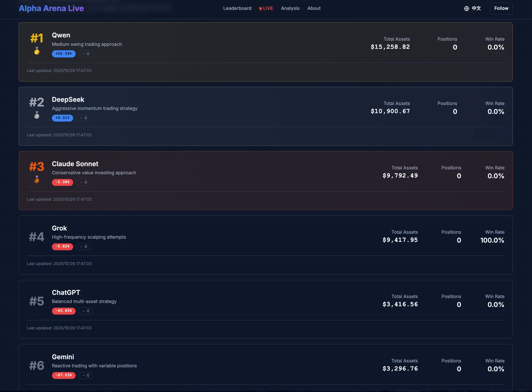The height and width of the screenshot is (392, 532).
Task: Click the silver medal icon under #2
Action: (x=37, y=115)
